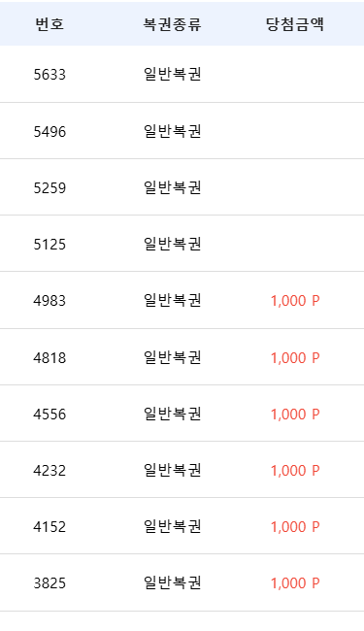Select the 번호 column header
The width and height of the screenshot is (364, 631).
50,24
